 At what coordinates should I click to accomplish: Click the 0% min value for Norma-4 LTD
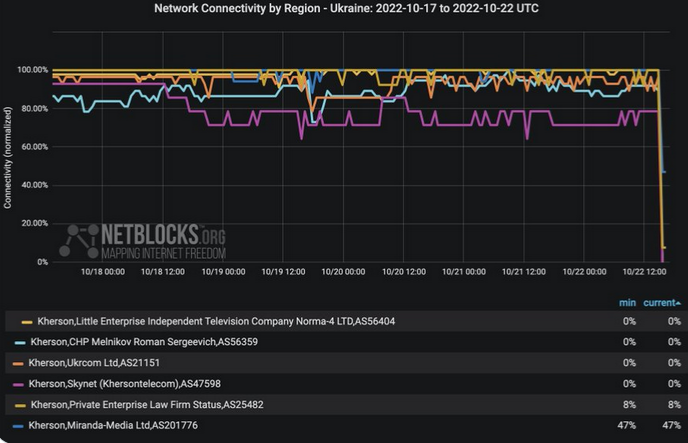point(629,322)
